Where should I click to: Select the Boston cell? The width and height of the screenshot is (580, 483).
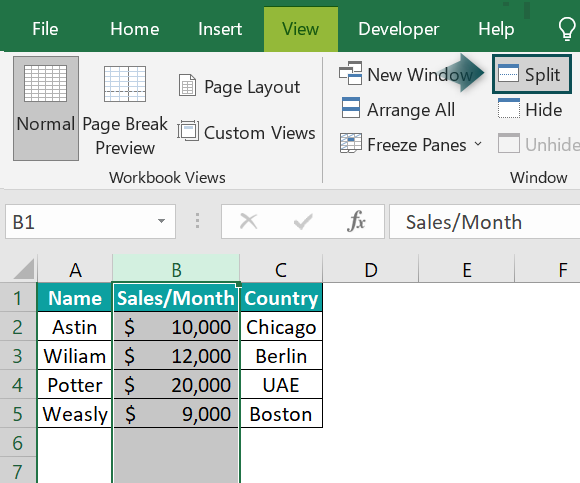tap(281, 413)
